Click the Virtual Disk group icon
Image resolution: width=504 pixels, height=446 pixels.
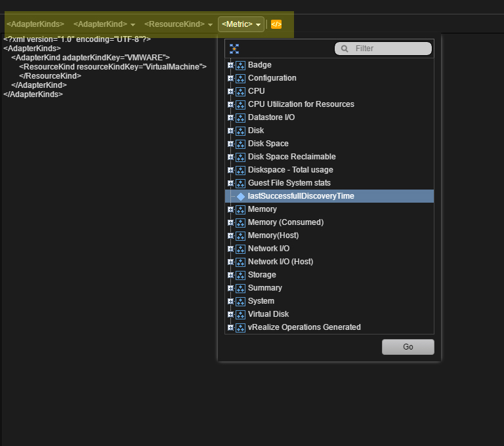(x=240, y=315)
